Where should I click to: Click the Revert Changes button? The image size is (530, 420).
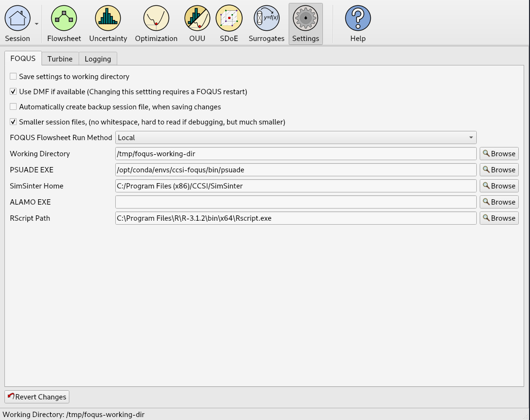click(x=37, y=397)
